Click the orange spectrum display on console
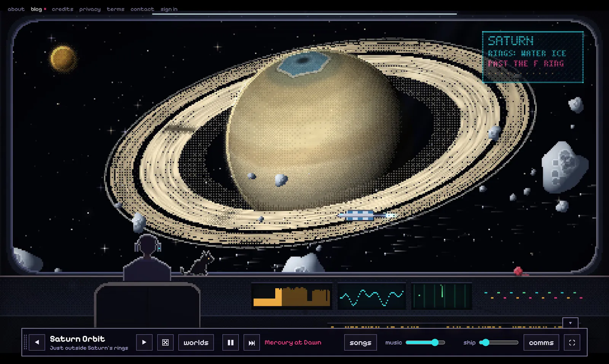 point(292,296)
